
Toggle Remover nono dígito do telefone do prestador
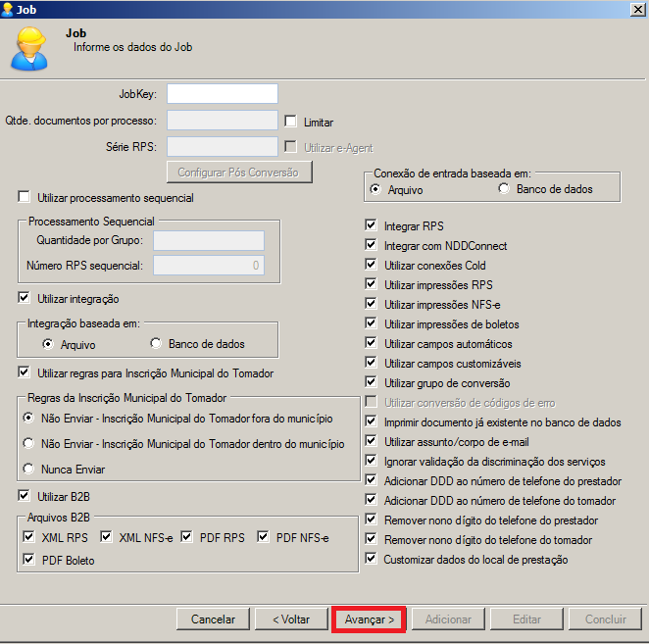[371, 519]
